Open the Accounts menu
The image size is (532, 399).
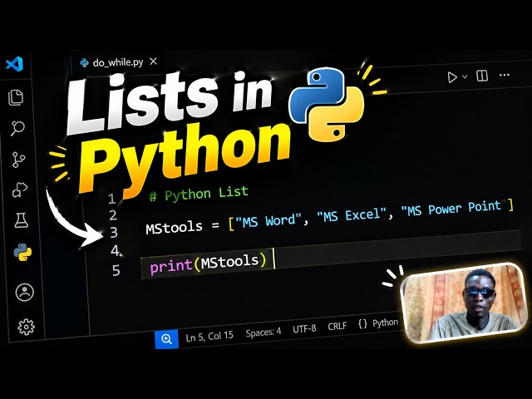click(25, 292)
